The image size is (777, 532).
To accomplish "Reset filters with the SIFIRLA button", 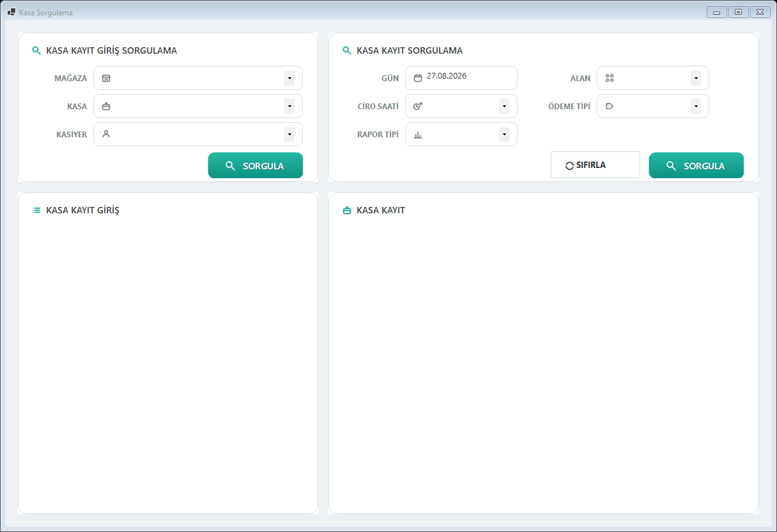I will pyautogui.click(x=596, y=165).
